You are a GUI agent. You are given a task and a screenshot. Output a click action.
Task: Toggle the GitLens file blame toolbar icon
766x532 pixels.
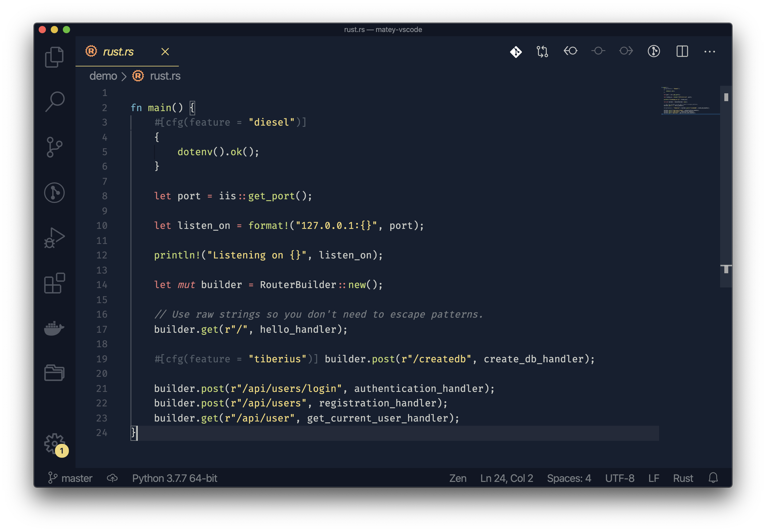point(654,51)
